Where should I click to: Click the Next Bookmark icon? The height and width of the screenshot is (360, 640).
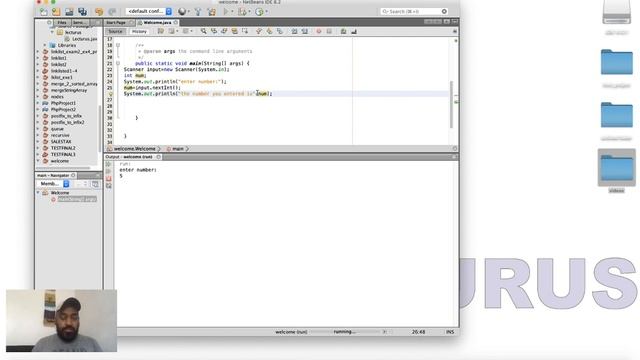269,31
